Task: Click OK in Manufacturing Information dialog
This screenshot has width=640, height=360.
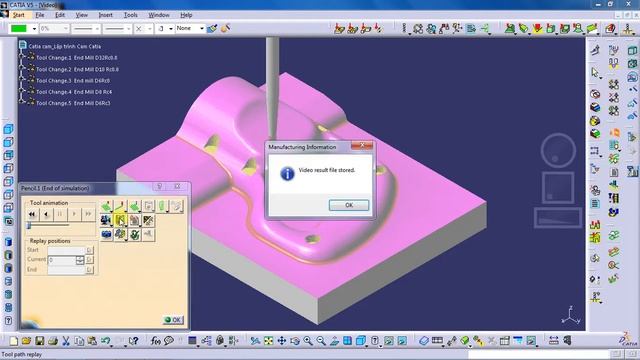Action: [349, 205]
